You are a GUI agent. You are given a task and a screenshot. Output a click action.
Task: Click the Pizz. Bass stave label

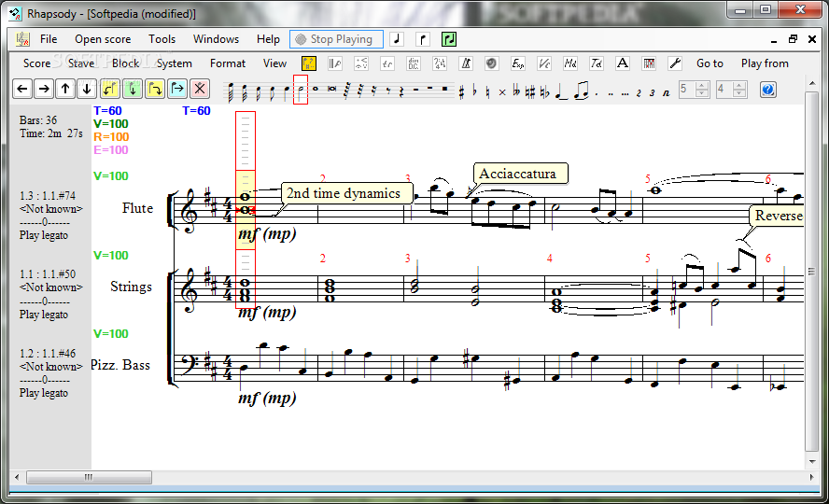(120, 365)
